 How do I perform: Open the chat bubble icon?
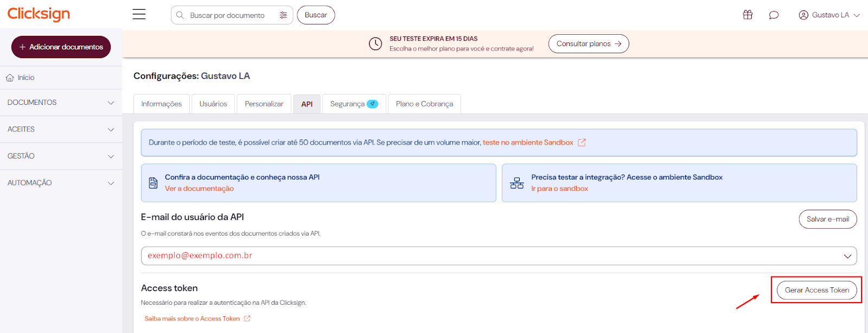[x=774, y=15]
